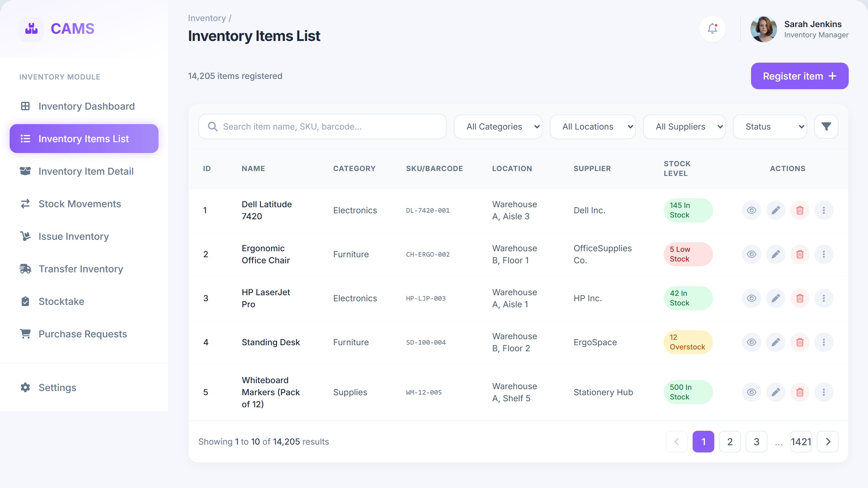View the Standing Desk item
The height and width of the screenshot is (488, 868).
point(751,342)
